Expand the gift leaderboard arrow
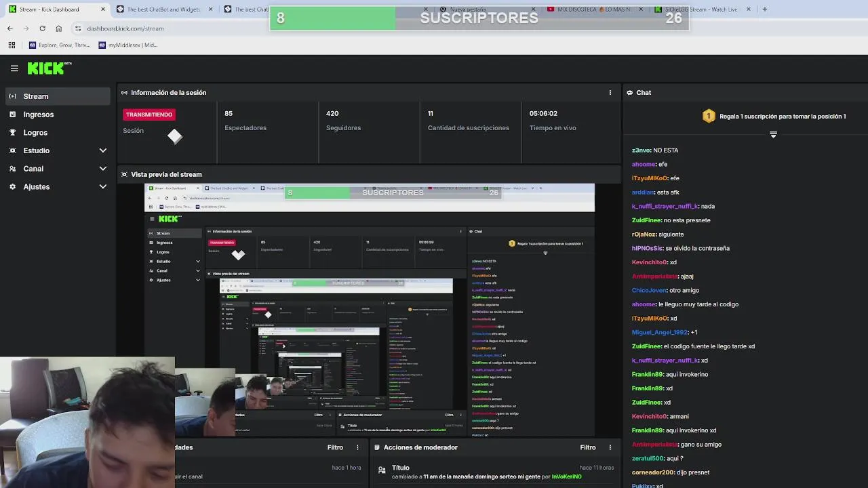The height and width of the screenshot is (488, 868). pyautogui.click(x=773, y=135)
